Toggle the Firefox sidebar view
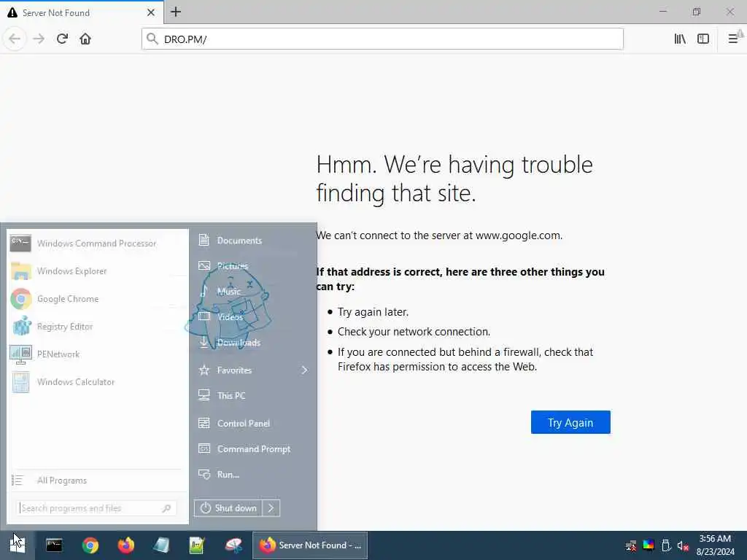This screenshot has height=560, width=747. [x=703, y=39]
